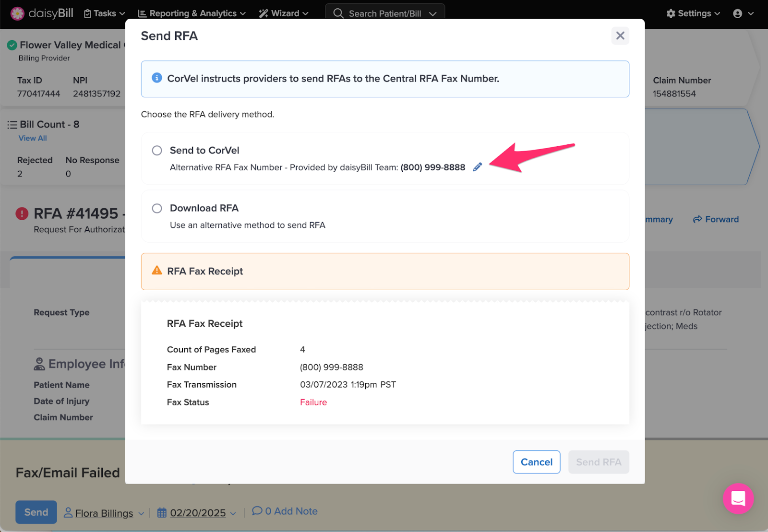Open the chat support bubble
The height and width of the screenshot is (532, 768).
point(738,498)
